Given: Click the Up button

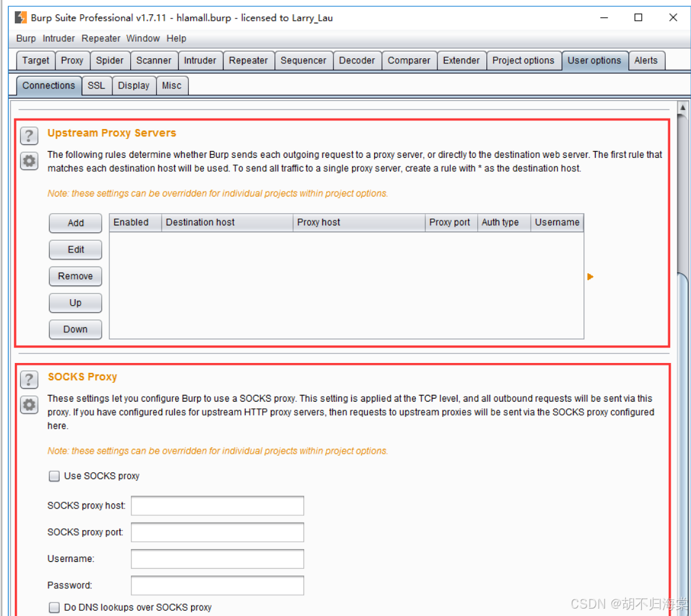Looking at the screenshot, I should pos(76,303).
